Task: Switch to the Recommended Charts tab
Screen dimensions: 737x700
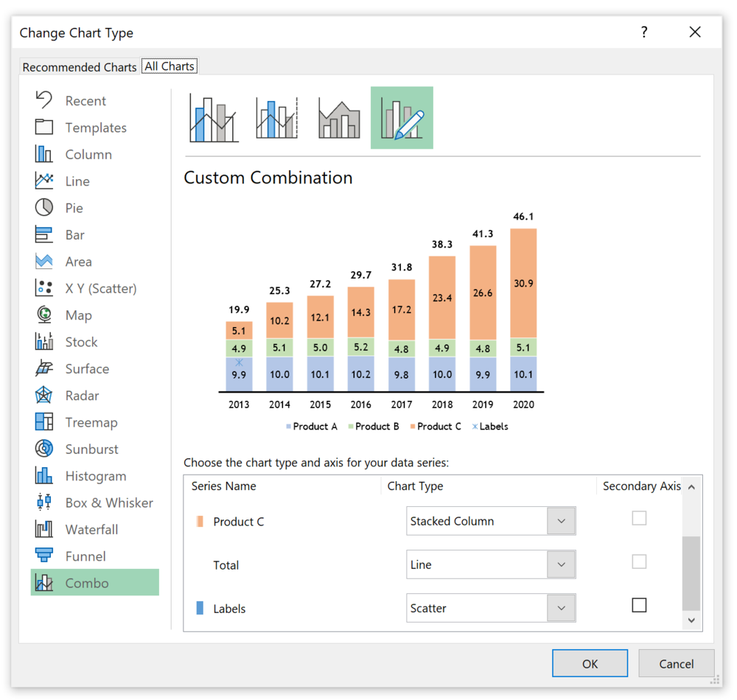Action: 79,66
